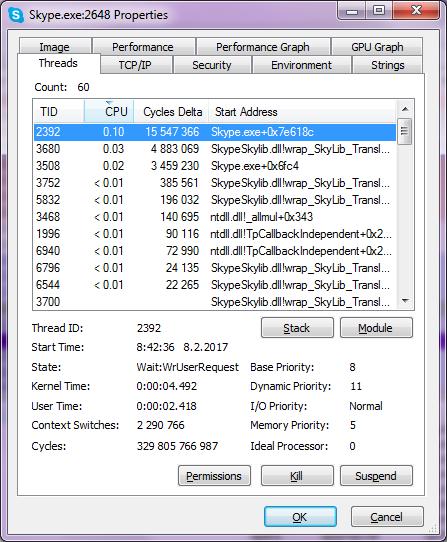Confirm with the OK button
The width and height of the screenshot is (447, 542).
pyautogui.click(x=300, y=517)
